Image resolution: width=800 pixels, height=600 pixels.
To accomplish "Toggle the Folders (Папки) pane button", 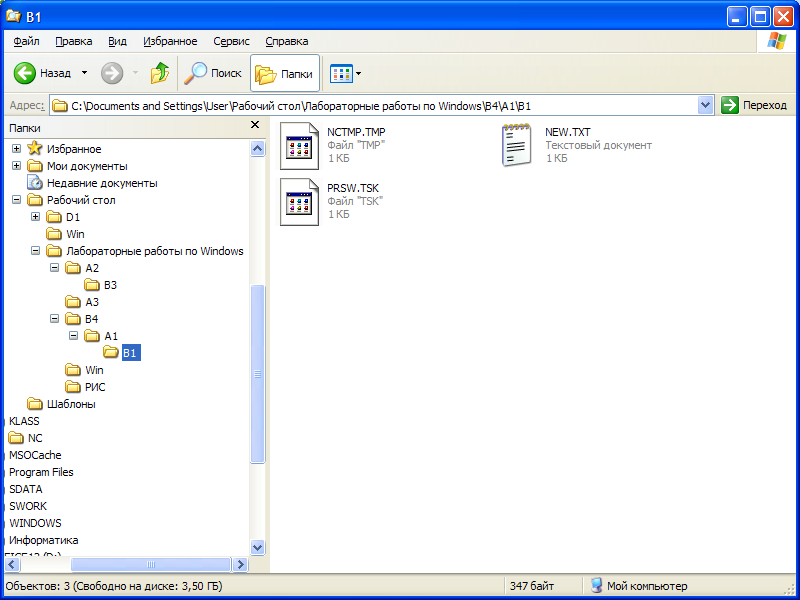I will pyautogui.click(x=285, y=73).
